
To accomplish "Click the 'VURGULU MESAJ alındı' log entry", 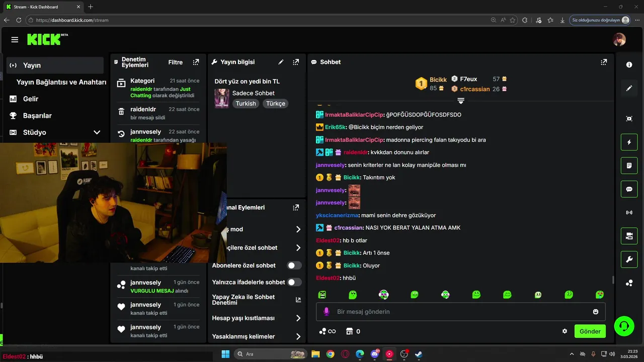I will 158,287.
